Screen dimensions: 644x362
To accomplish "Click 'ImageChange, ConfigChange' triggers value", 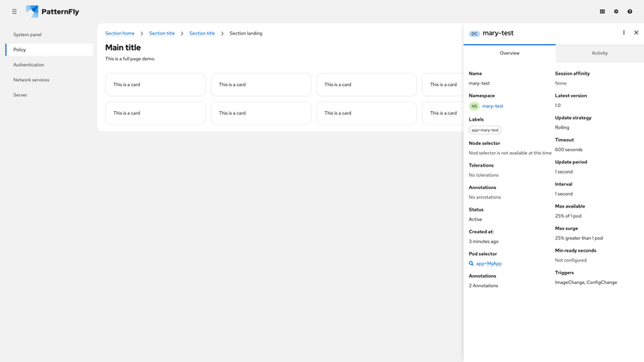I will (586, 282).
